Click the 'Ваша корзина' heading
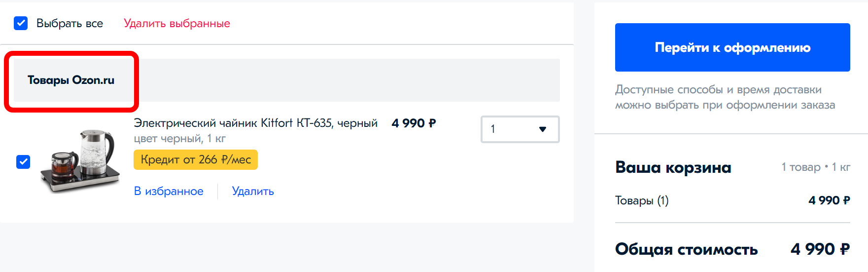This screenshot has height=272, width=868. [673, 167]
